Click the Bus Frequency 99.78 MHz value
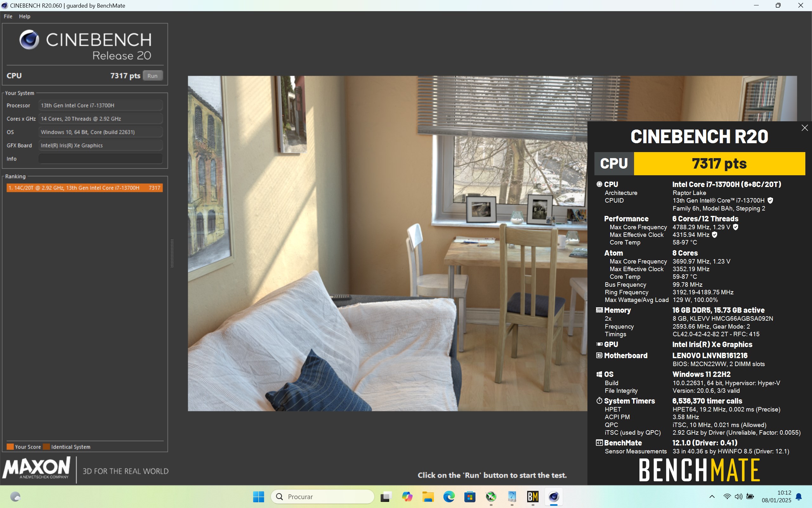Screen dimensions: 812x508 (687, 284)
